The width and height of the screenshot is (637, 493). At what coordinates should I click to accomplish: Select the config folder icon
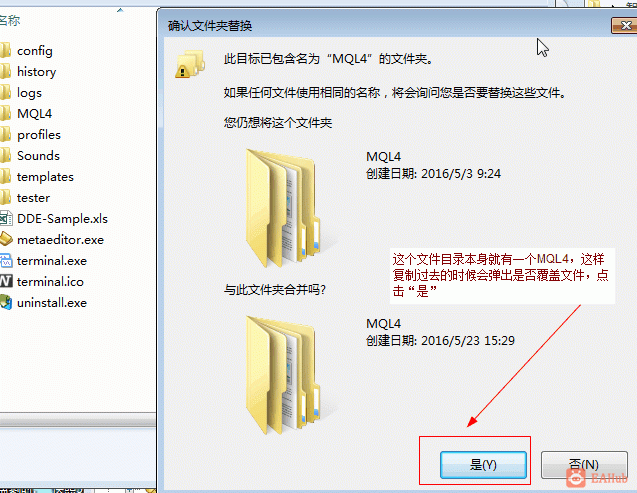[x=5, y=51]
